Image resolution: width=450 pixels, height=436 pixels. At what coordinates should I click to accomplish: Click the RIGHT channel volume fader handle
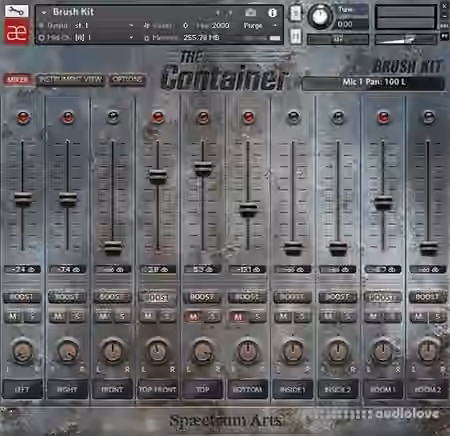[68, 200]
